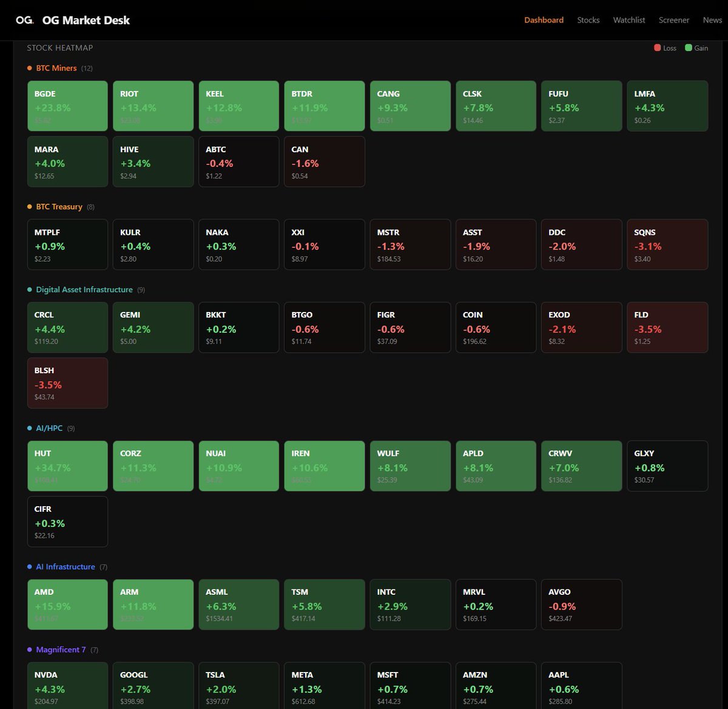The image size is (728, 709).
Task: Open the BLSH stock tile
Action: coord(67,383)
